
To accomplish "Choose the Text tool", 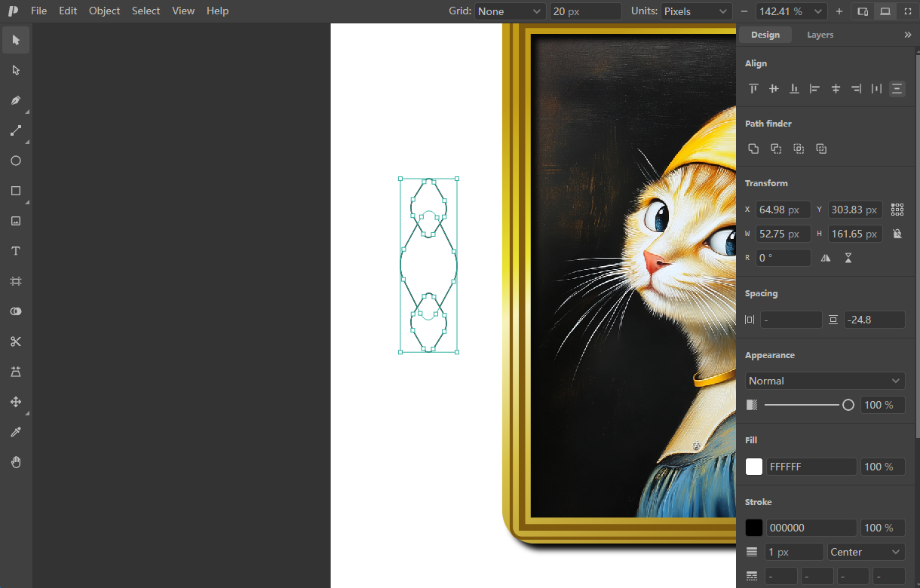I will tap(16, 251).
